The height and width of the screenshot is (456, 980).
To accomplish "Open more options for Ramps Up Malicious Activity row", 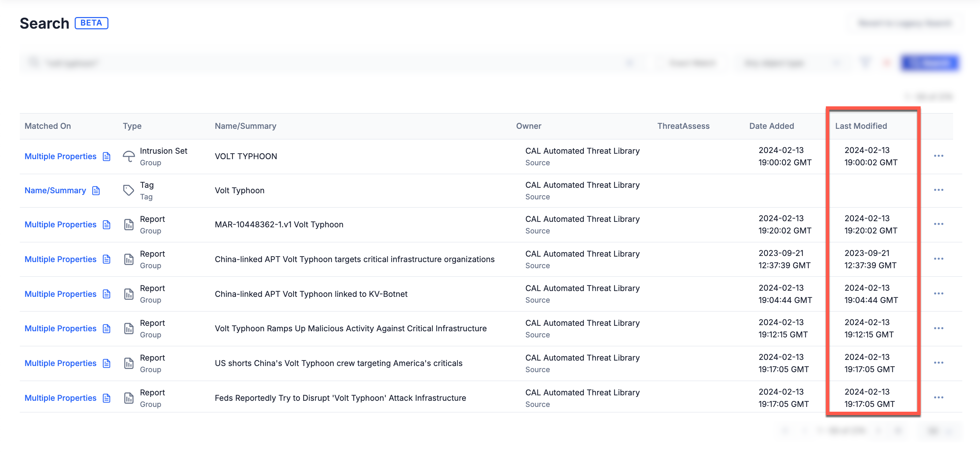I will point(938,328).
